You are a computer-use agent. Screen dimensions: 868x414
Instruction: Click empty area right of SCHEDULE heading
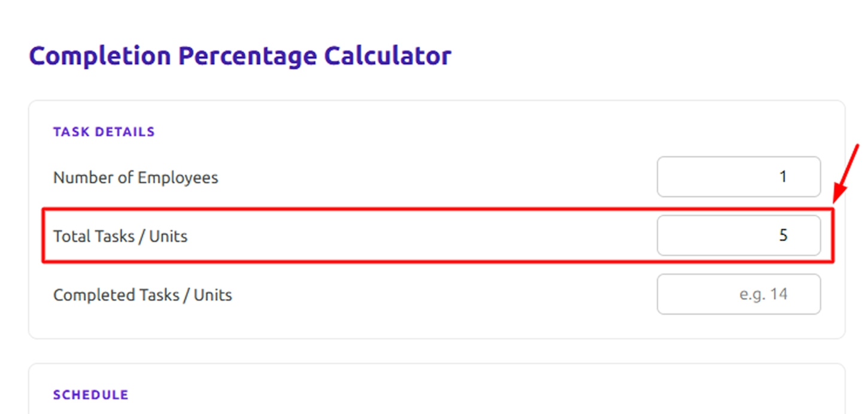[x=419, y=395]
